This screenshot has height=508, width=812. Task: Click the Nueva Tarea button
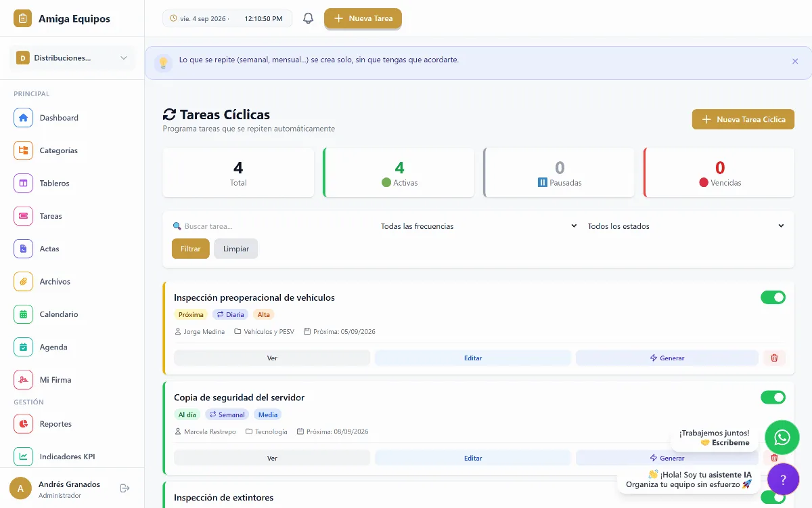pyautogui.click(x=363, y=18)
